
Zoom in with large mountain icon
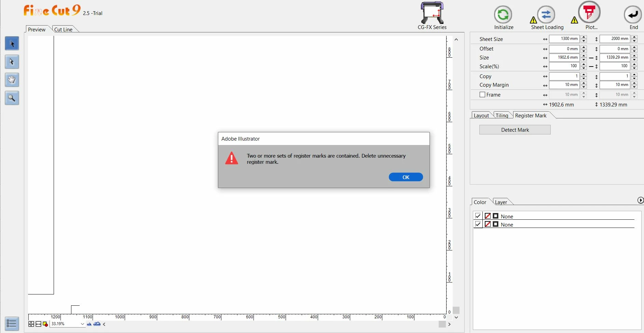(97, 324)
